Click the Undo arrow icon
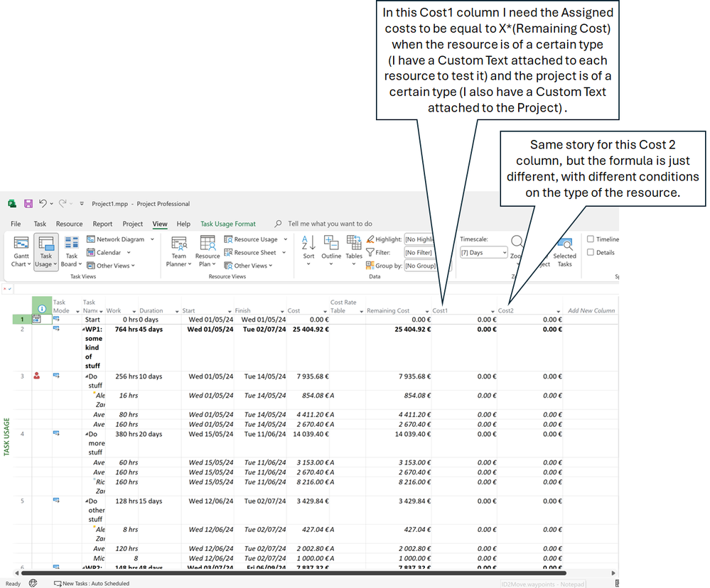 [43, 204]
